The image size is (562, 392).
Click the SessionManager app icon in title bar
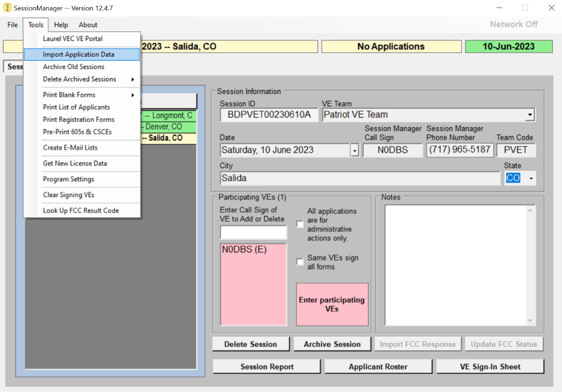7,8
